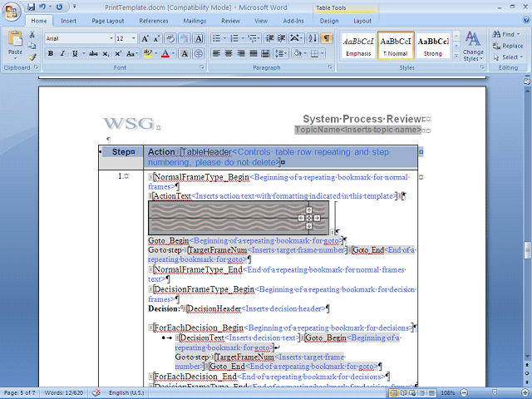Align text right
Screen dimensions: 532x399
(x=241, y=53)
